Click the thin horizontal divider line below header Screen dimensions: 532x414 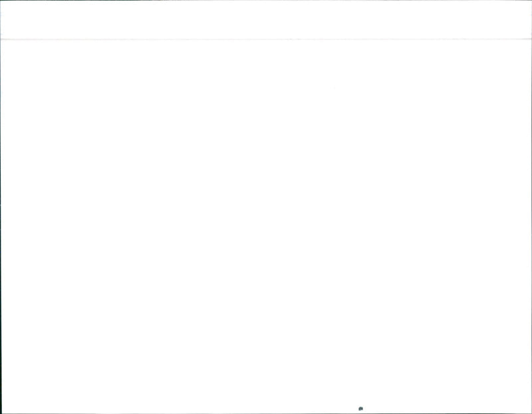(x=266, y=39)
